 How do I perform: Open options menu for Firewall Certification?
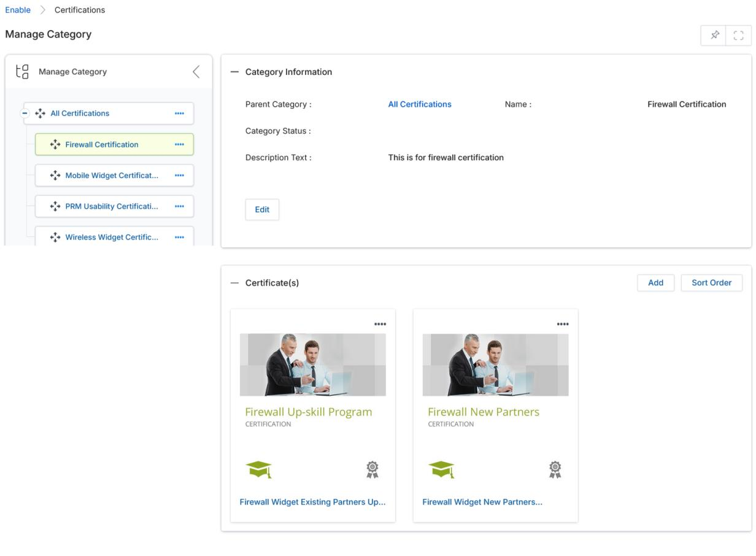[179, 145]
